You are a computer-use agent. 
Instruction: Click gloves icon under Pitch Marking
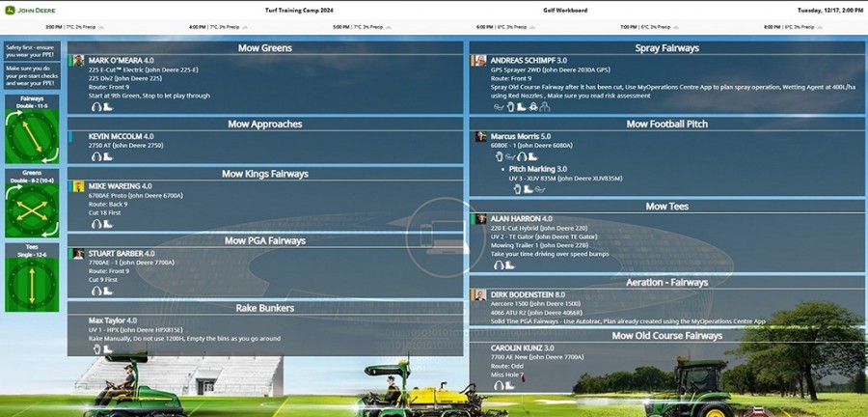click(x=517, y=189)
